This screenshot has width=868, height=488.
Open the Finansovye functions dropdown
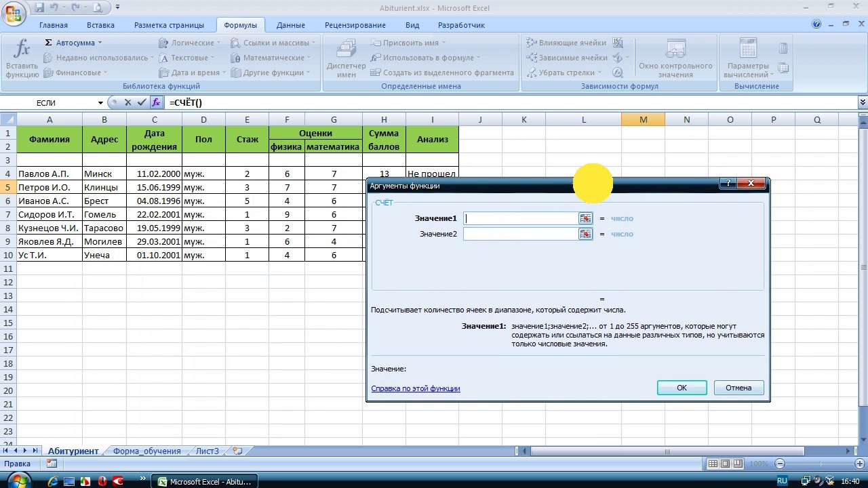pyautogui.click(x=75, y=73)
